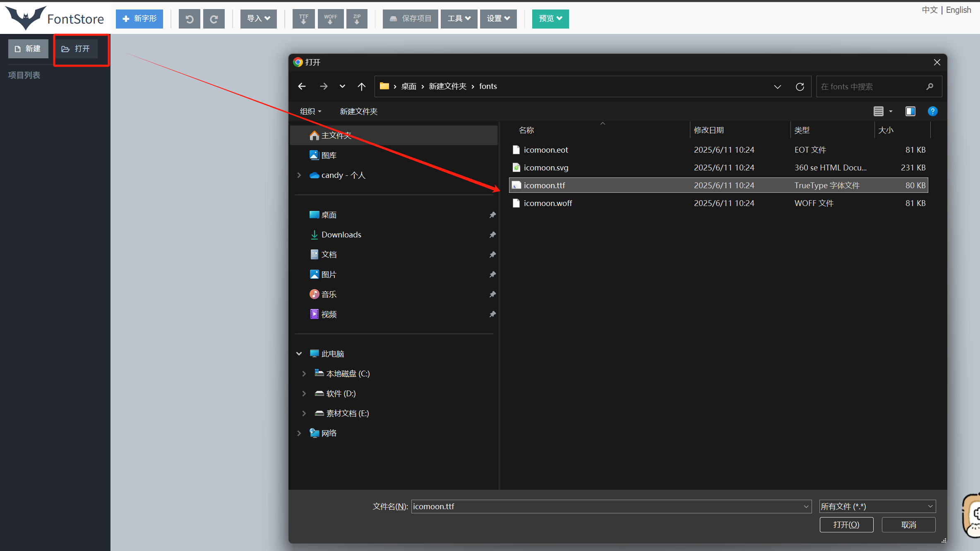Export font as ZIP download icon

pyautogui.click(x=357, y=19)
